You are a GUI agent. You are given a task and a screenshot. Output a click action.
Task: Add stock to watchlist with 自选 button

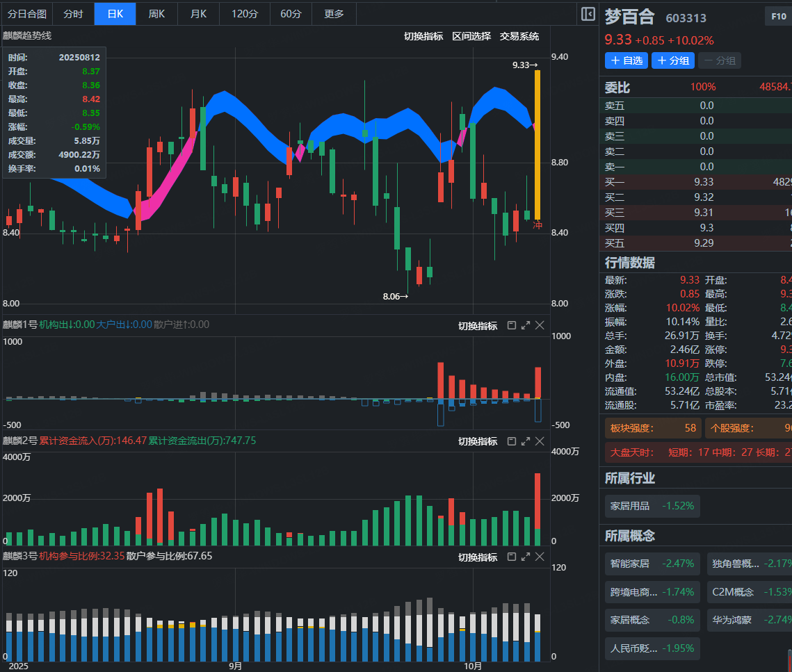(626, 60)
